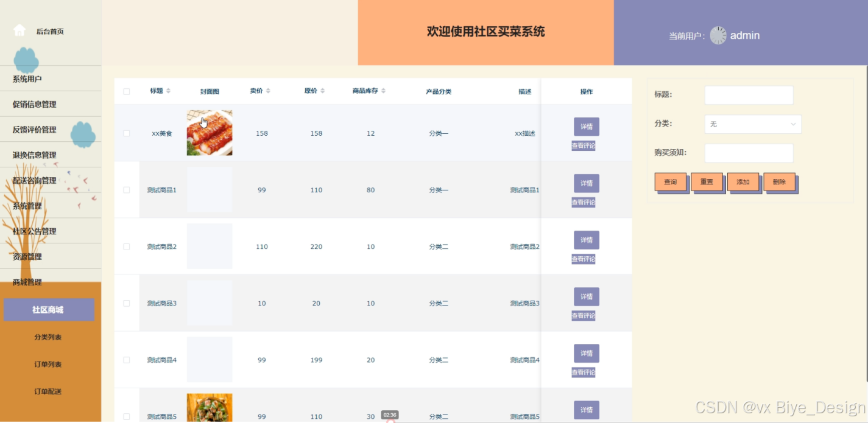Screen dimensions: 868x423
Task: Click the 产品分类 column header
Action: (x=439, y=92)
